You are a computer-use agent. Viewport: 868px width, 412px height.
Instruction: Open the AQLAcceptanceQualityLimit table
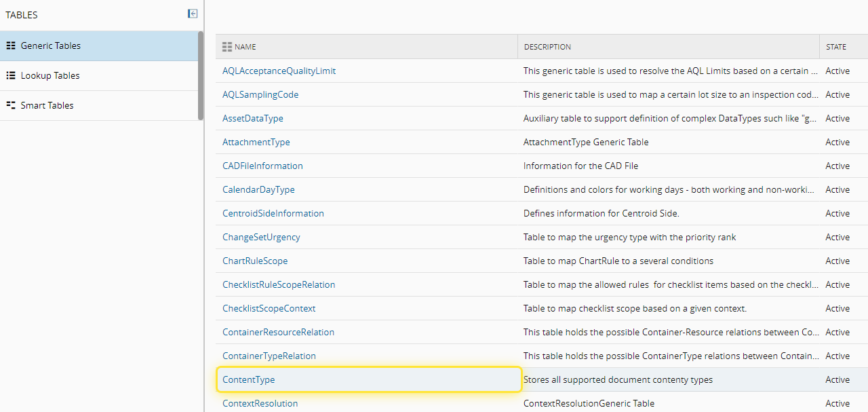(x=279, y=71)
